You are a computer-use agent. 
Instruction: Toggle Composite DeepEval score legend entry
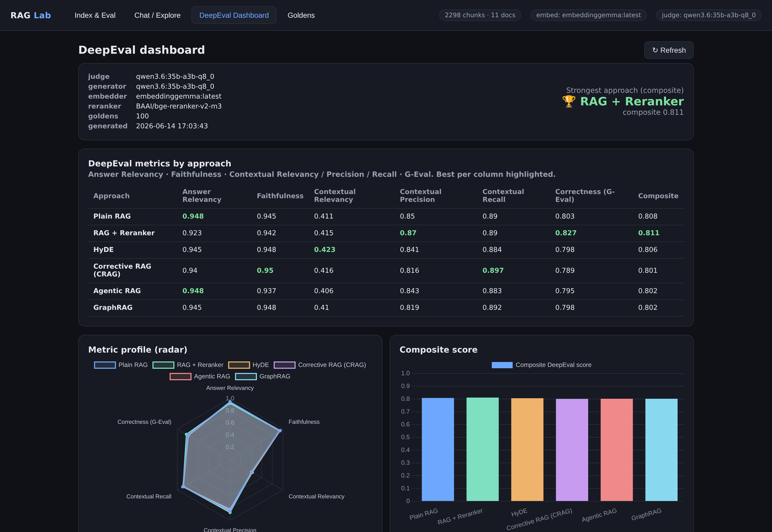click(541, 365)
